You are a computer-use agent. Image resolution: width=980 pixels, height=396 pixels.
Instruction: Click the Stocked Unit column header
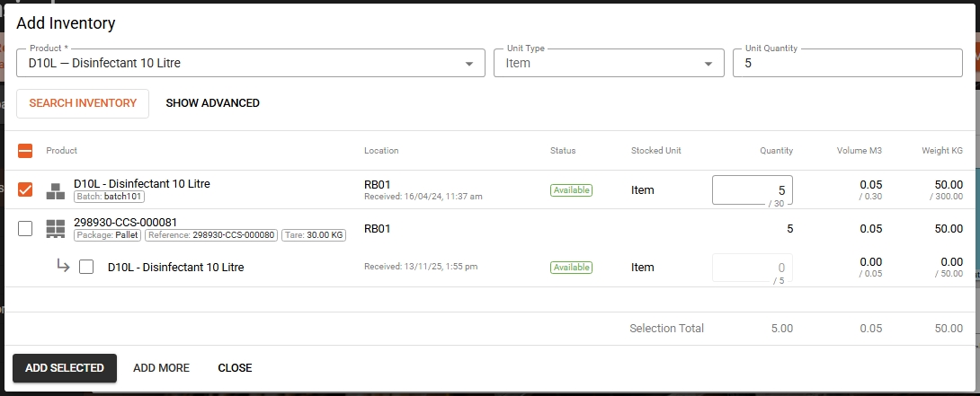pos(656,151)
